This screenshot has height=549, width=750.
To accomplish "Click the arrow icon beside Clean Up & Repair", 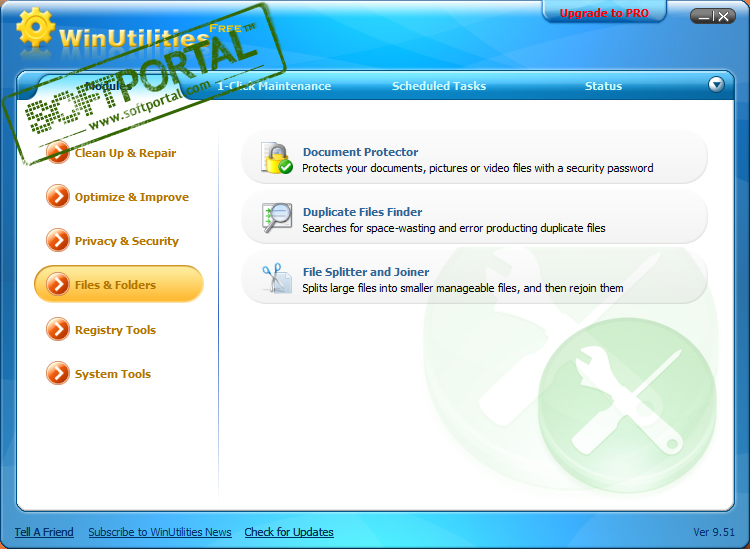I will (58, 153).
